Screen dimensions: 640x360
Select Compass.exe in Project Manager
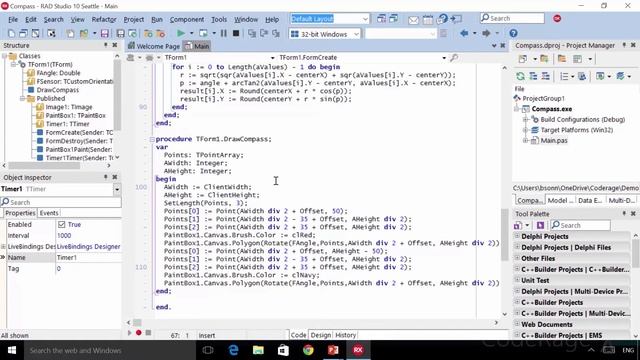click(x=551, y=109)
